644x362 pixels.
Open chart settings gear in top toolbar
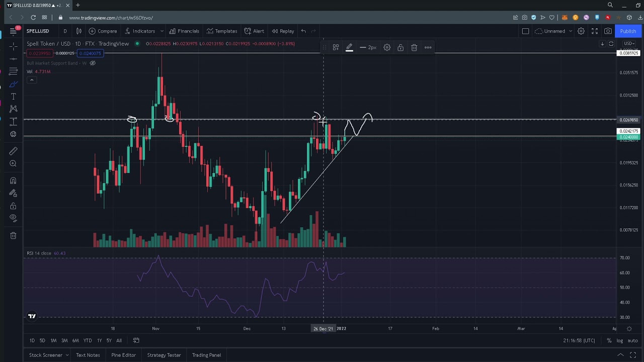coord(581,31)
